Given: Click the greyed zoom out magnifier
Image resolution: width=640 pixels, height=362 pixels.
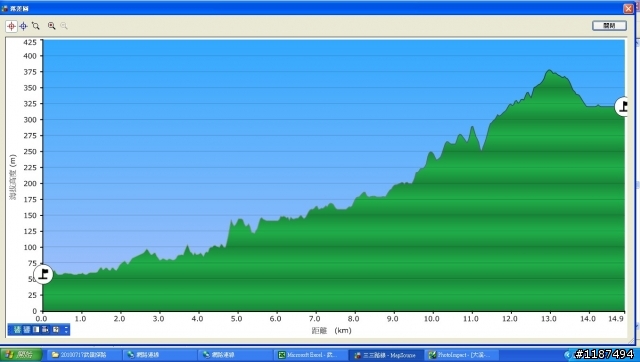Looking at the screenshot, I should point(64,26).
